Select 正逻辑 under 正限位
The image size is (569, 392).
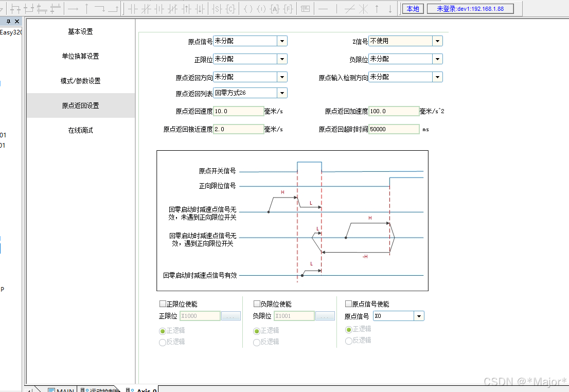(x=162, y=331)
